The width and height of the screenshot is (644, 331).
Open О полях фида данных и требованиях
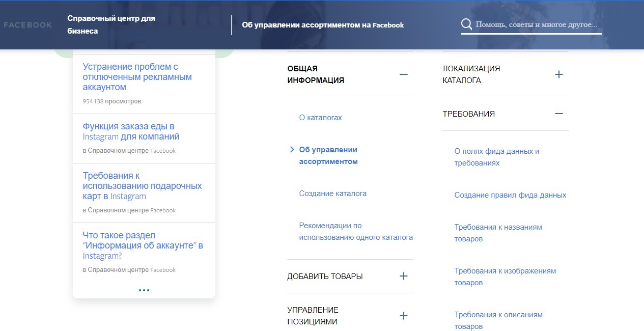[496, 156]
